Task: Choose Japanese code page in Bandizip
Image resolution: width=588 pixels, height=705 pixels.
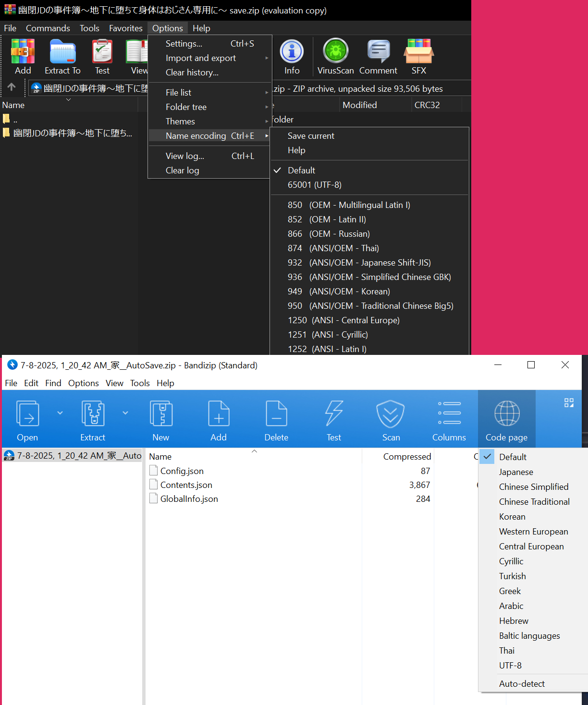Action: click(x=533, y=472)
